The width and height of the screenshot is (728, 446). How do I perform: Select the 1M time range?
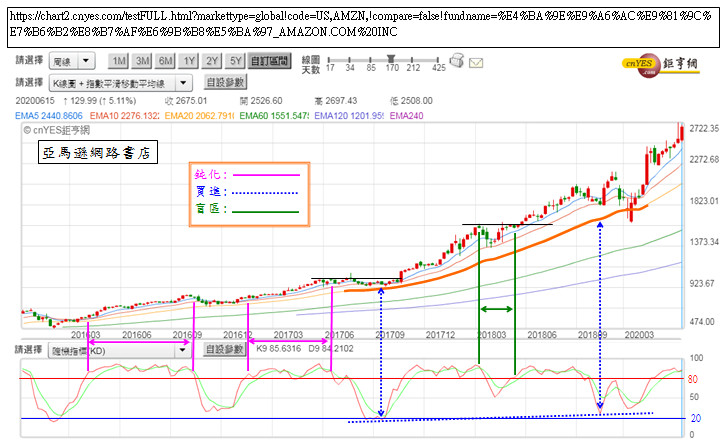point(119,61)
